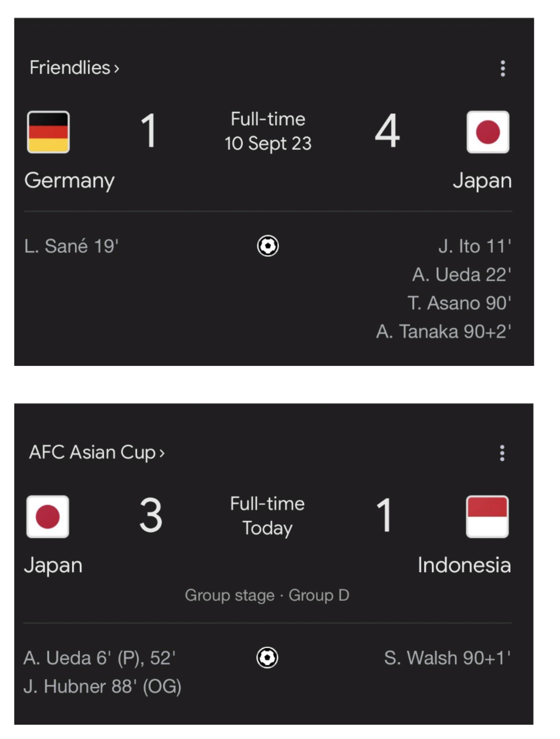Expand the AFC Asian Cup link
Screen dimensions: 560x739
point(97,452)
